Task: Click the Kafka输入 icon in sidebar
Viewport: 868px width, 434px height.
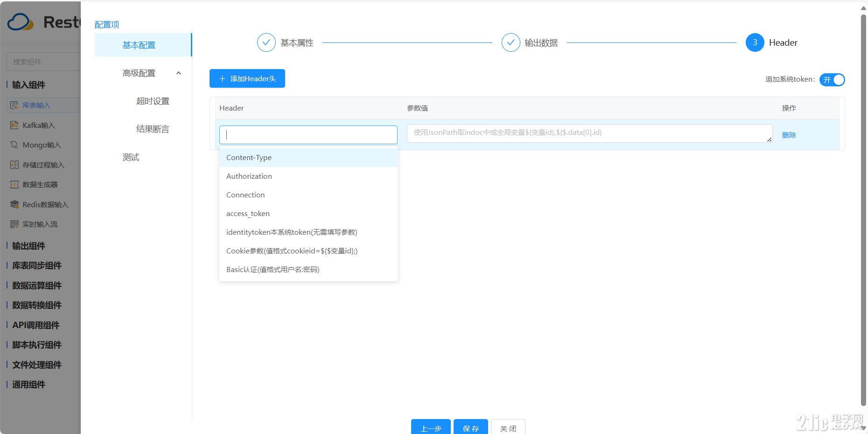Action: point(14,125)
